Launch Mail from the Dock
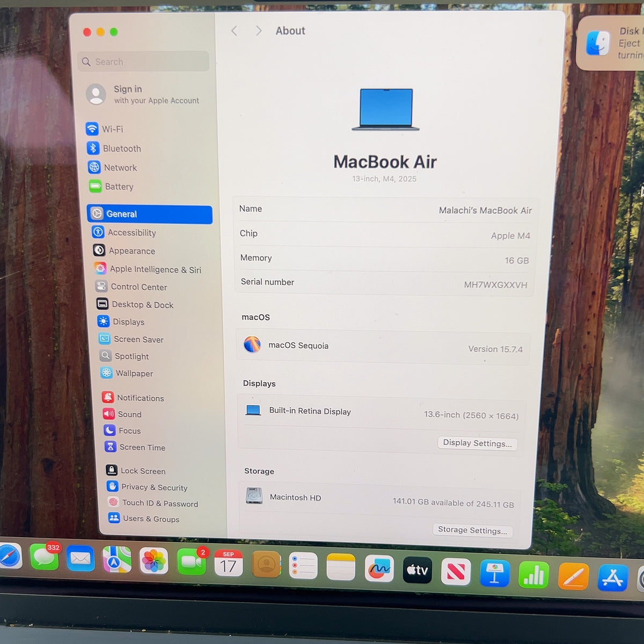Screen dimensions: 644x644 (80, 559)
